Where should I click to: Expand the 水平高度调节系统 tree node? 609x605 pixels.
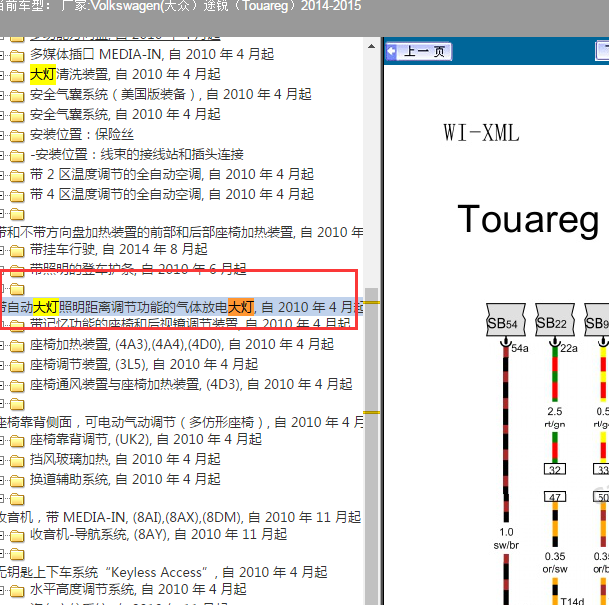2,591
